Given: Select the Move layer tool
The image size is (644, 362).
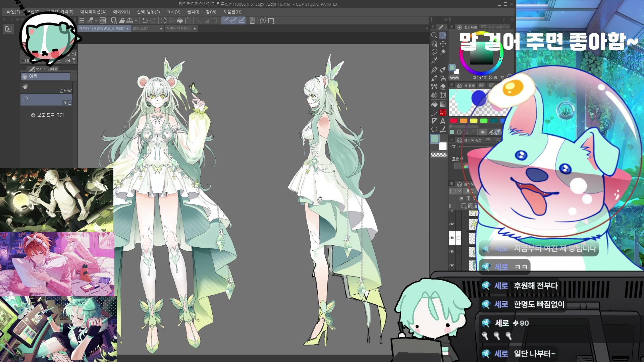Looking at the screenshot, I should tap(443, 44).
